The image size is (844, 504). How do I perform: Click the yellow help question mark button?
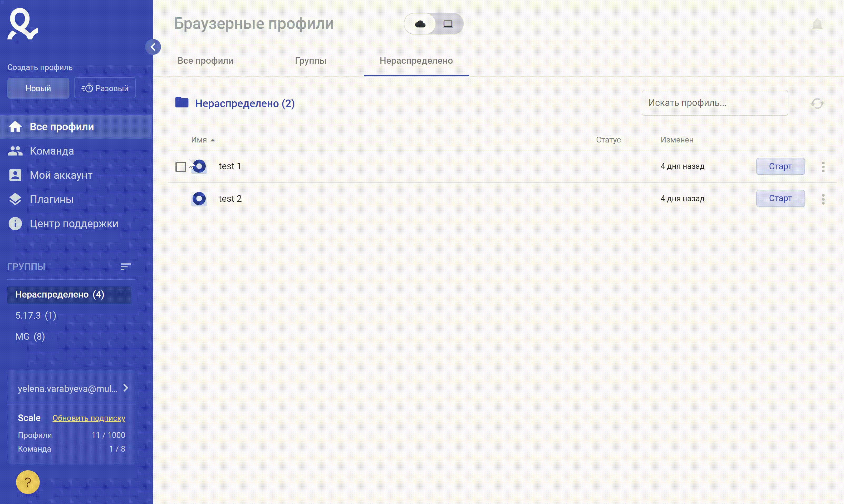[28, 482]
